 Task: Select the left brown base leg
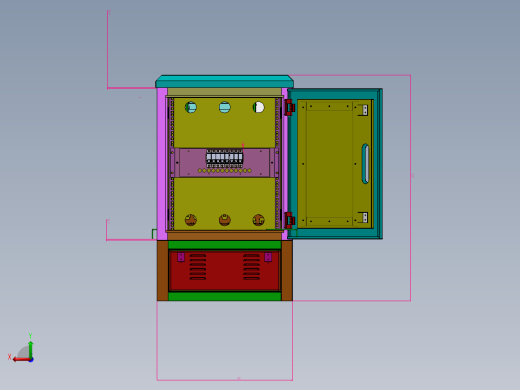tap(163, 271)
